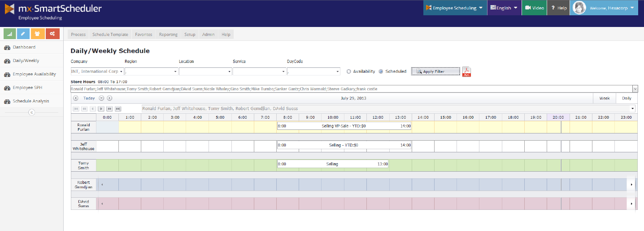Open the date picker arrow after Today
644x231 pixels.
101,98
